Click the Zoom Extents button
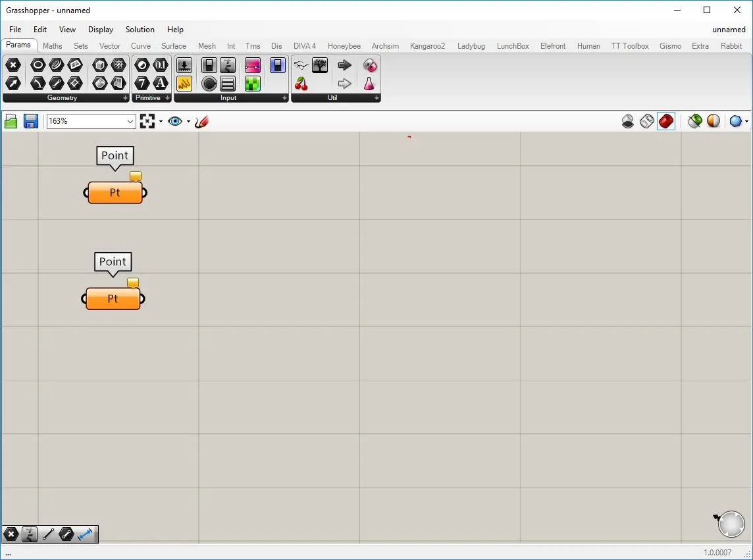 click(x=147, y=122)
